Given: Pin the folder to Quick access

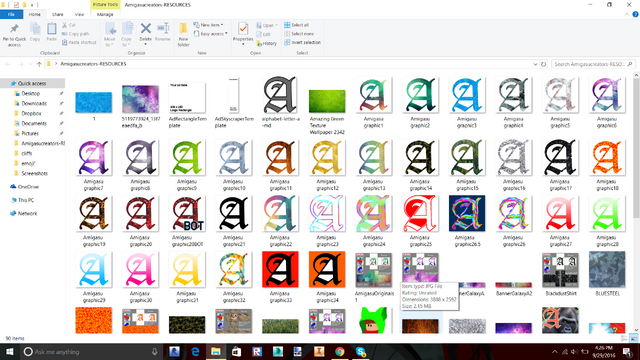Looking at the screenshot, I should (14, 34).
